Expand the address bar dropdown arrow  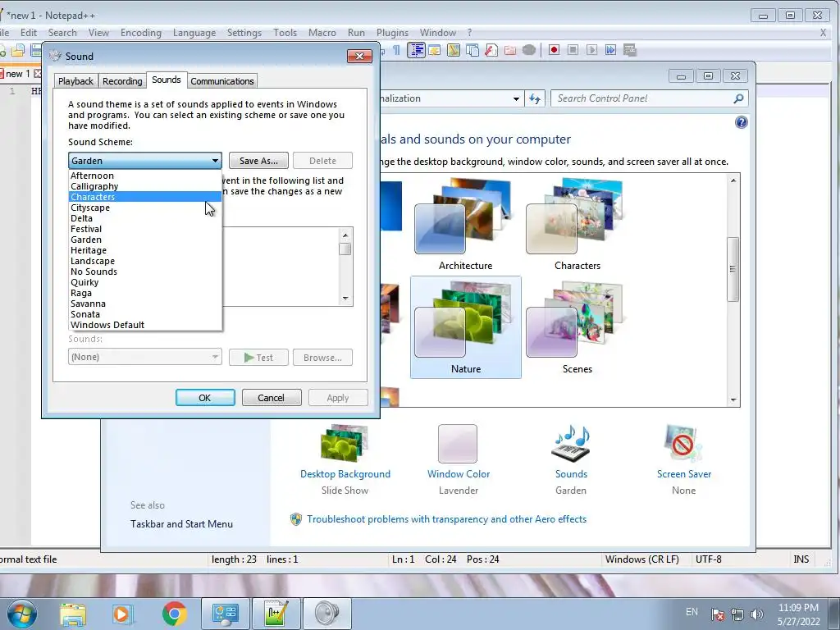(516, 98)
